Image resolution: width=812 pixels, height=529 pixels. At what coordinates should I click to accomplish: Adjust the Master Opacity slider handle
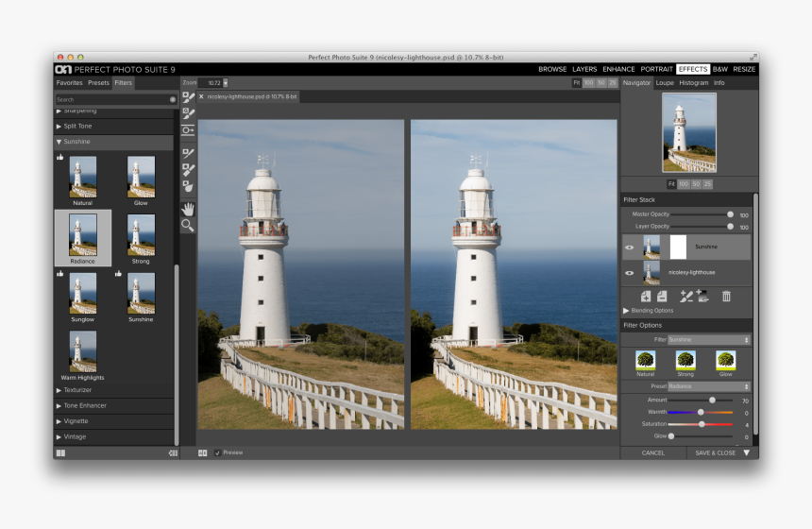click(x=730, y=214)
